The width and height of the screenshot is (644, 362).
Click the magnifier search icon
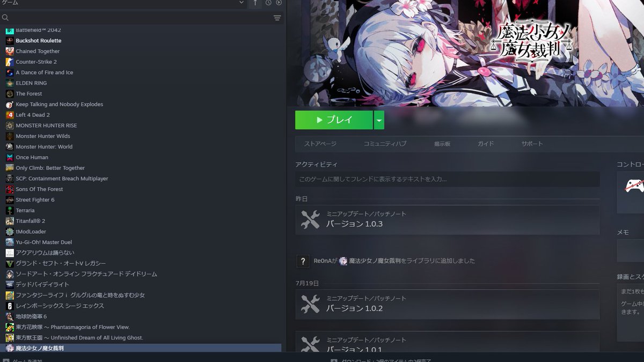point(5,18)
